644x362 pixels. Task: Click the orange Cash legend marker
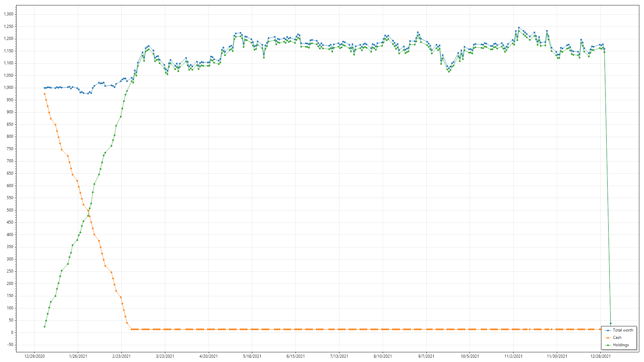point(608,338)
